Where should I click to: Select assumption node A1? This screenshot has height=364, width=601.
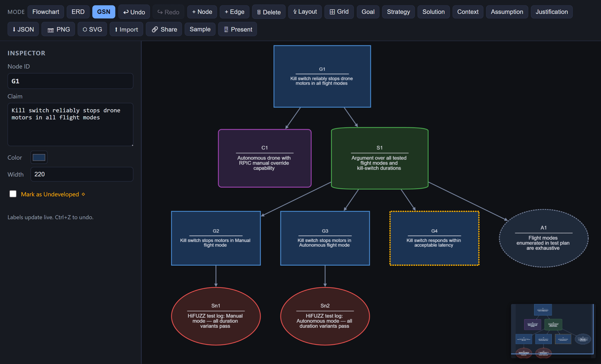[544, 238]
